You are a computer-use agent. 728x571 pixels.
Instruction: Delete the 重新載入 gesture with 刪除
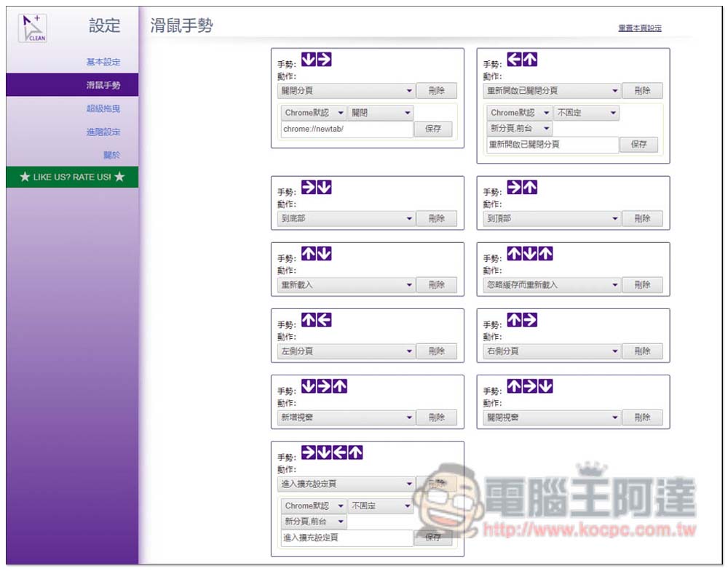click(436, 285)
